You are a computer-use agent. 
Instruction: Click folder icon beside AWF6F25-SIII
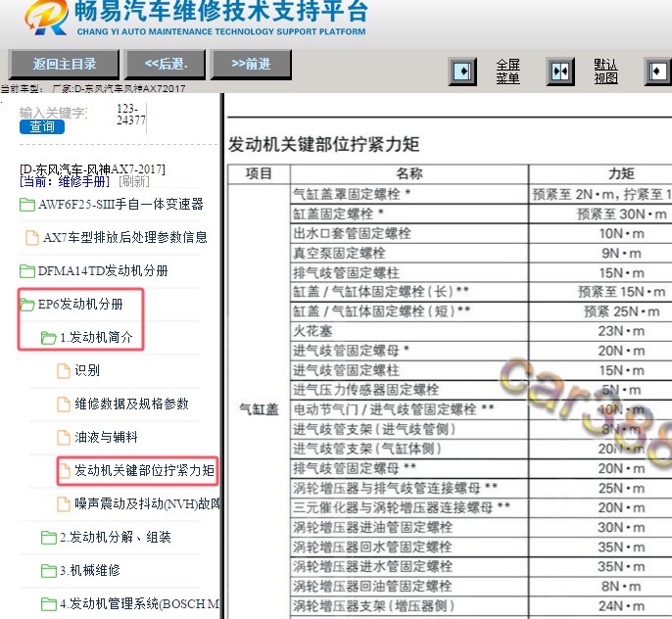tap(27, 205)
